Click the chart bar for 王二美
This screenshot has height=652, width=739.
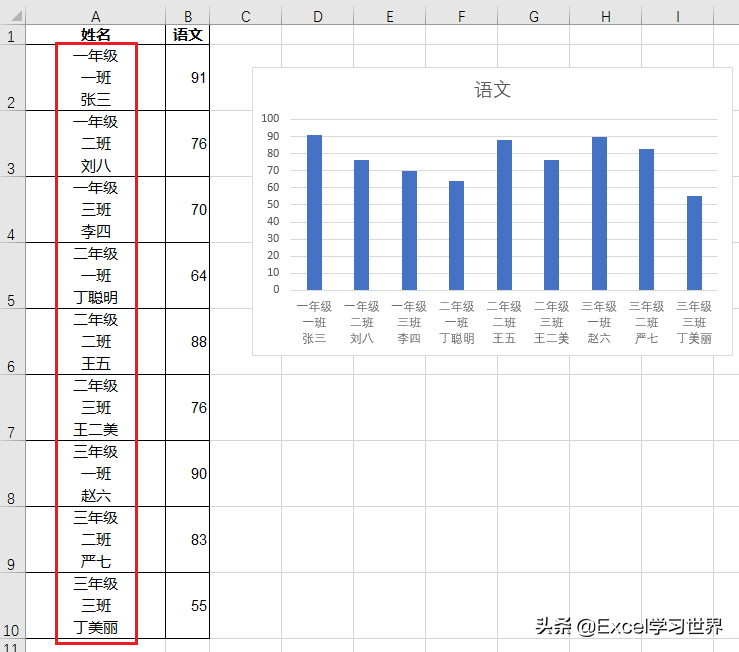(x=551, y=225)
